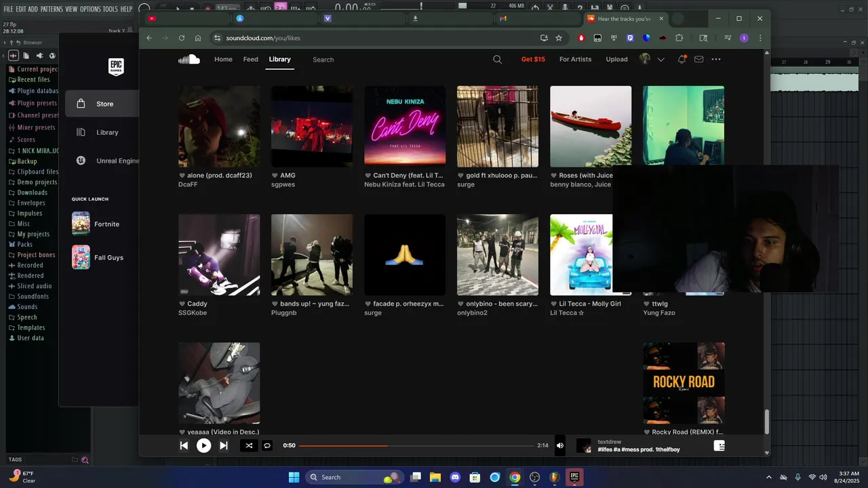Click the SoundCloud logo

189,59
